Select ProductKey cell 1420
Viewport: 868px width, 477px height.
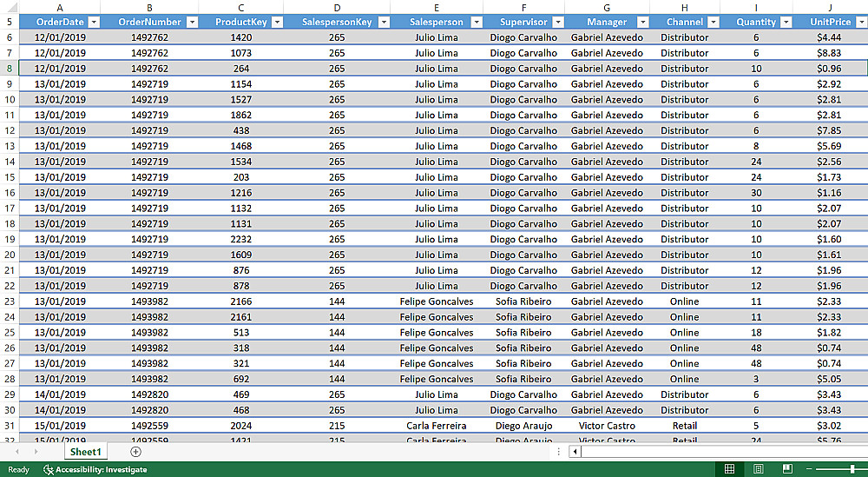240,37
